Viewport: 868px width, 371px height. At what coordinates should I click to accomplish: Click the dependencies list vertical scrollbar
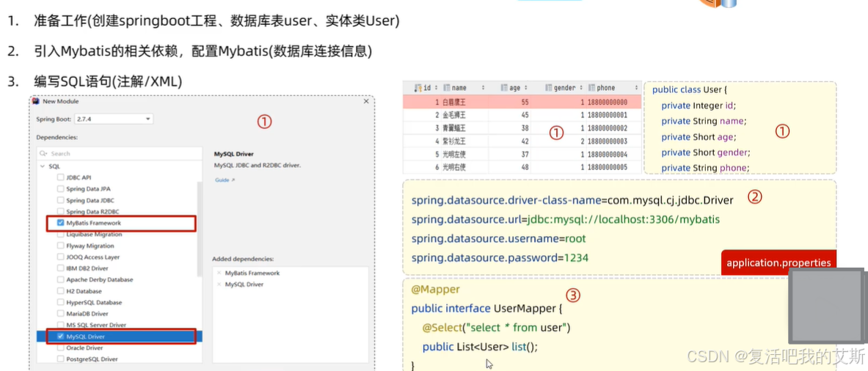pos(200,228)
